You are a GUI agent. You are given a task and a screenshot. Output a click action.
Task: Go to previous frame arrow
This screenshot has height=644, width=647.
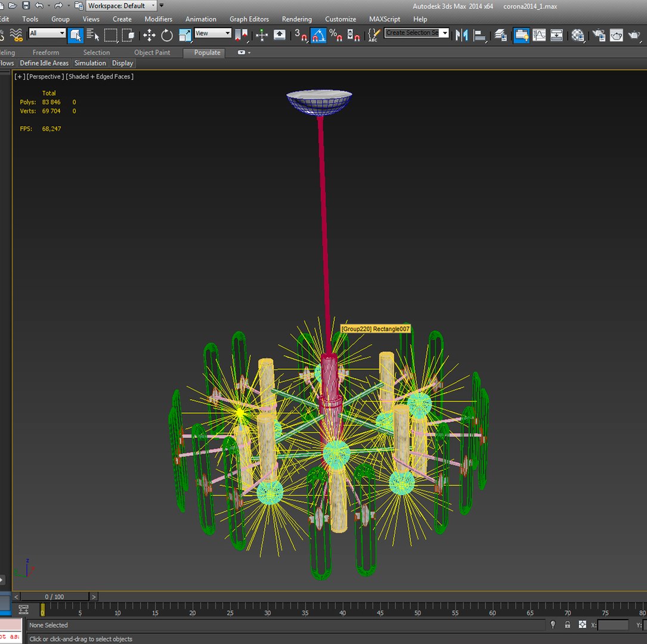click(x=16, y=596)
